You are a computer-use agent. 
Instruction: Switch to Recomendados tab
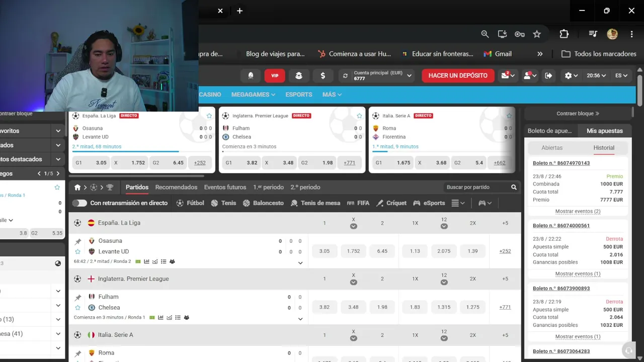tap(176, 187)
